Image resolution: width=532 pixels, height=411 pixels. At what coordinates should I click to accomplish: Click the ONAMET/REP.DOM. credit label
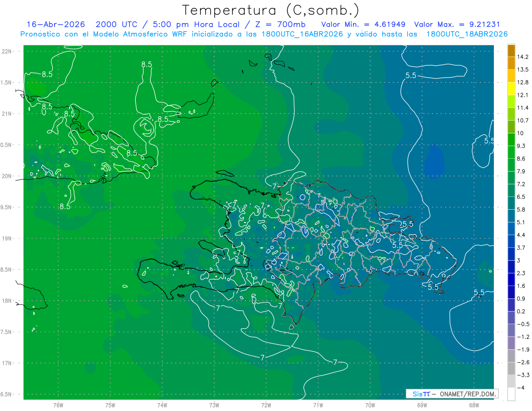point(467,394)
